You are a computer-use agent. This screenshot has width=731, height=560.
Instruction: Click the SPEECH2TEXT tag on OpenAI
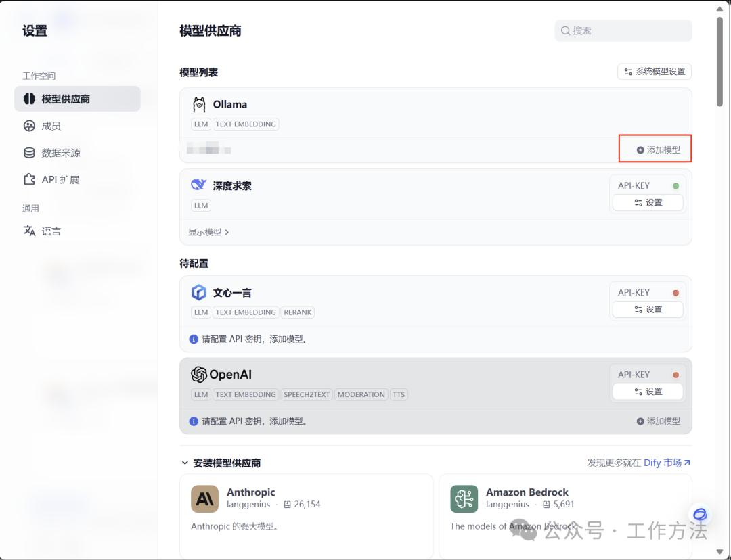pyautogui.click(x=307, y=394)
